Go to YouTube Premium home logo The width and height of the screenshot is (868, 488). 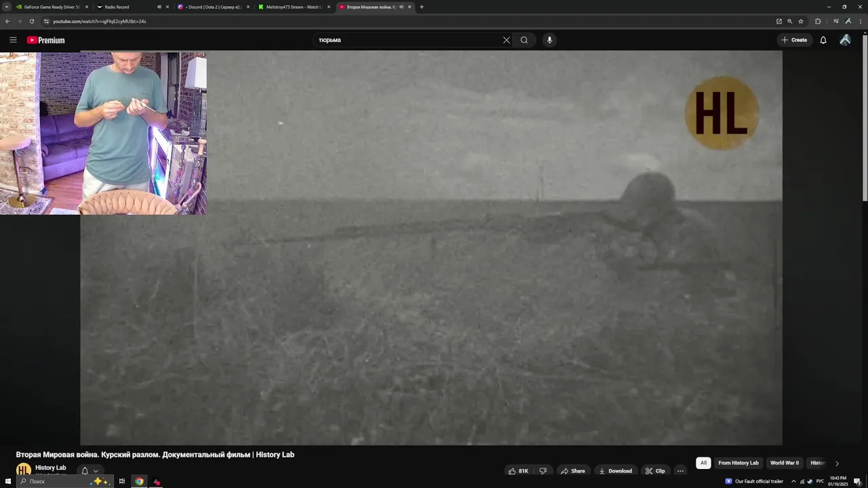[x=45, y=40]
